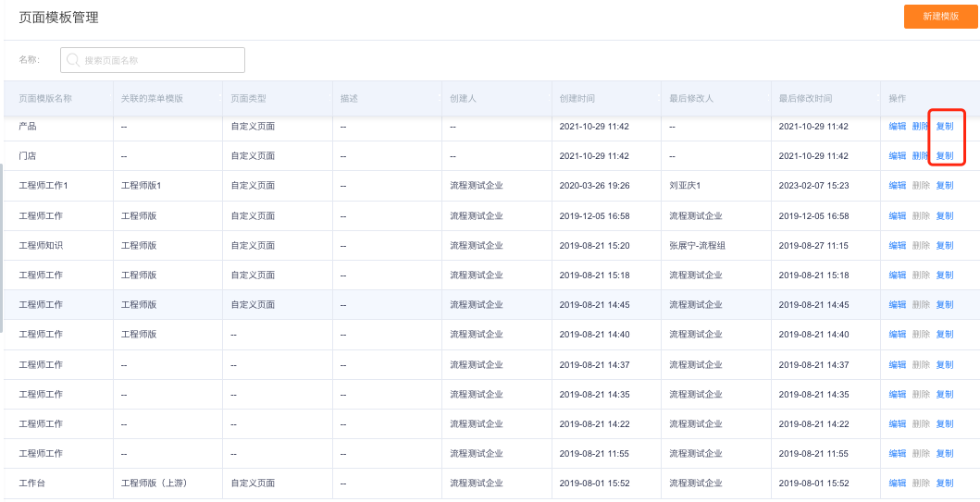The width and height of the screenshot is (980, 502).
Task: Click 复制 for the 门店 row
Action: pos(945,155)
